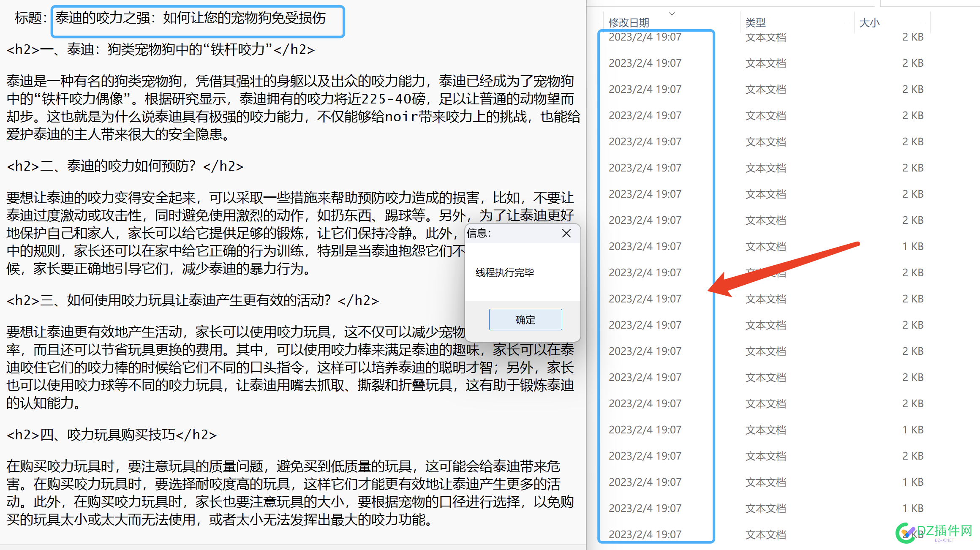Sort files by the 类型 column header

(755, 22)
